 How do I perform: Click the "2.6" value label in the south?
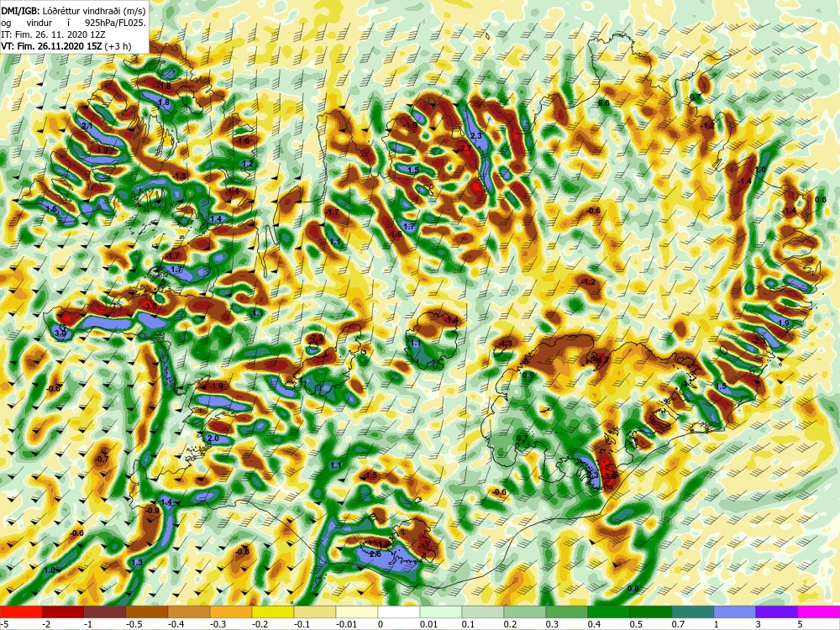375,554
